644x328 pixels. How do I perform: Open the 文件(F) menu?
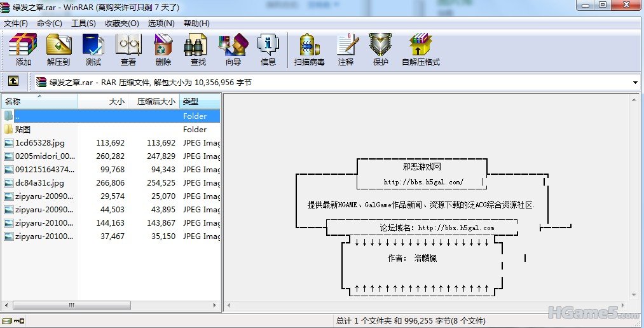pyautogui.click(x=16, y=24)
